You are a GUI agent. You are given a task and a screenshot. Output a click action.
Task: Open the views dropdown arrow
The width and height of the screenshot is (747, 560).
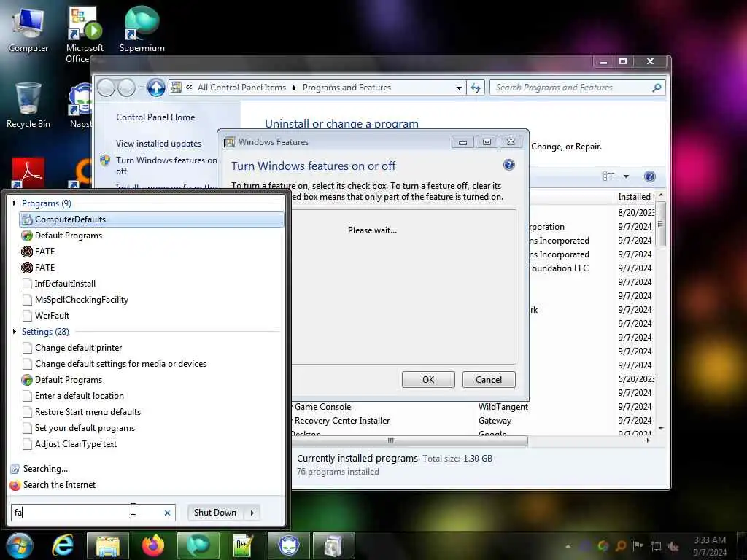[x=626, y=176]
